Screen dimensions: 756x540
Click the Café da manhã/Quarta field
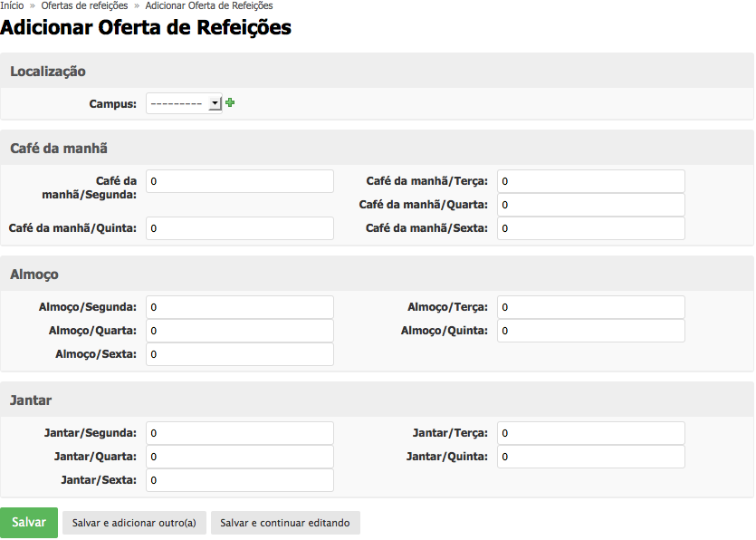(x=590, y=204)
